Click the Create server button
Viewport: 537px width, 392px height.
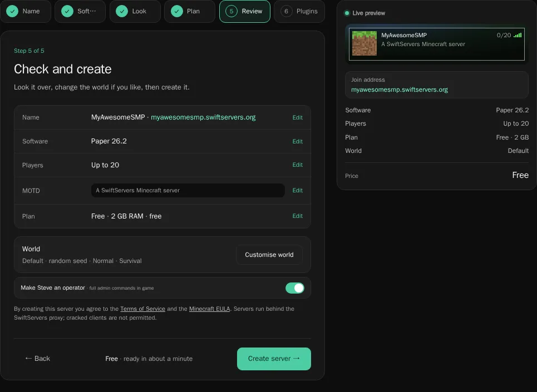(274, 359)
